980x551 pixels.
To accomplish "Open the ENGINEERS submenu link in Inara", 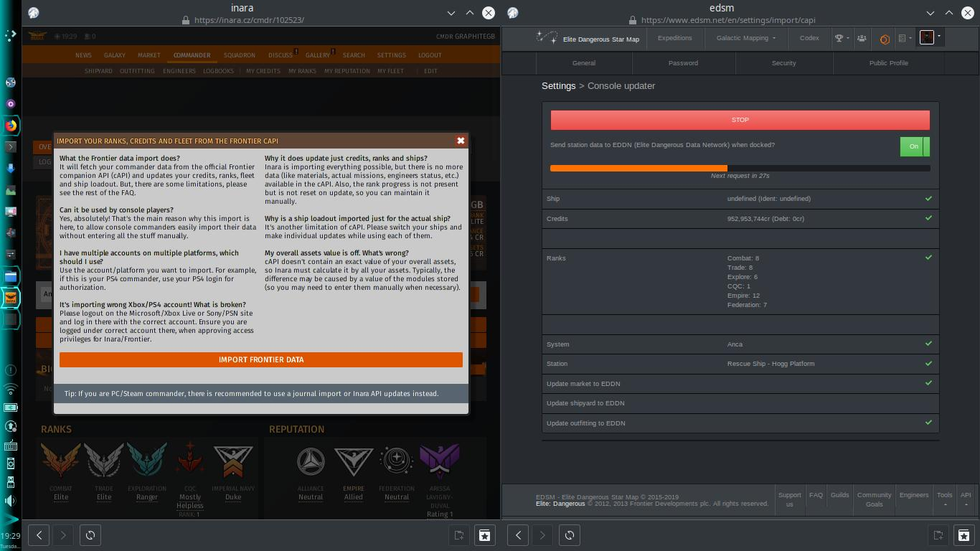I will pos(179,71).
